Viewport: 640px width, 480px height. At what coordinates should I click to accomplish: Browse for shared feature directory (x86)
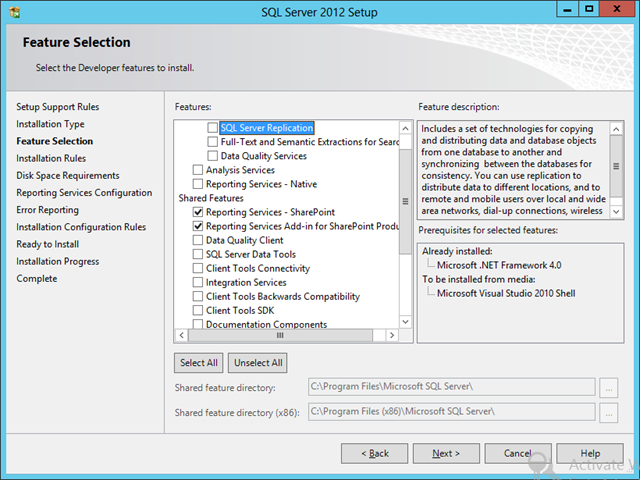pyautogui.click(x=609, y=413)
